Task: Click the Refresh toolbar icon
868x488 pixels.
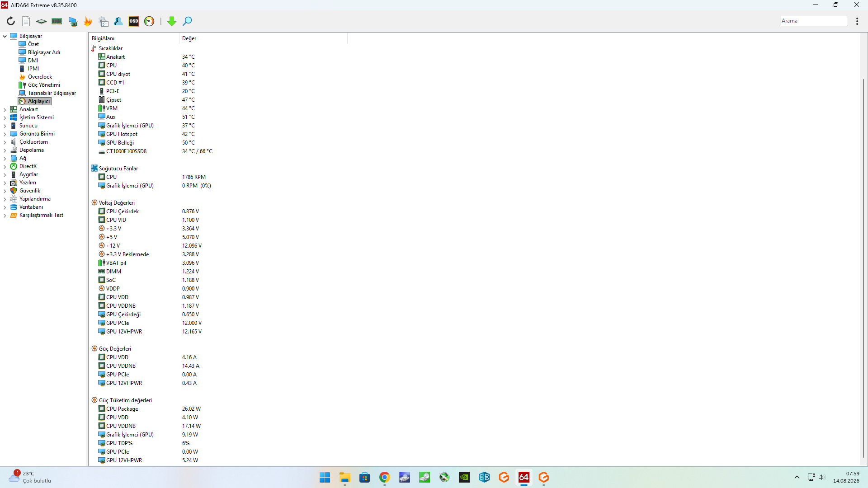Action: [11, 21]
